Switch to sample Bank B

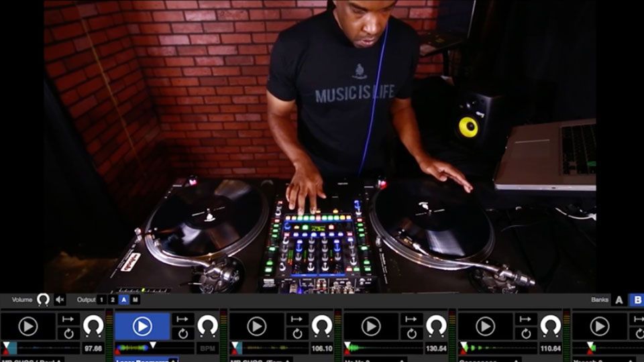[x=637, y=300]
